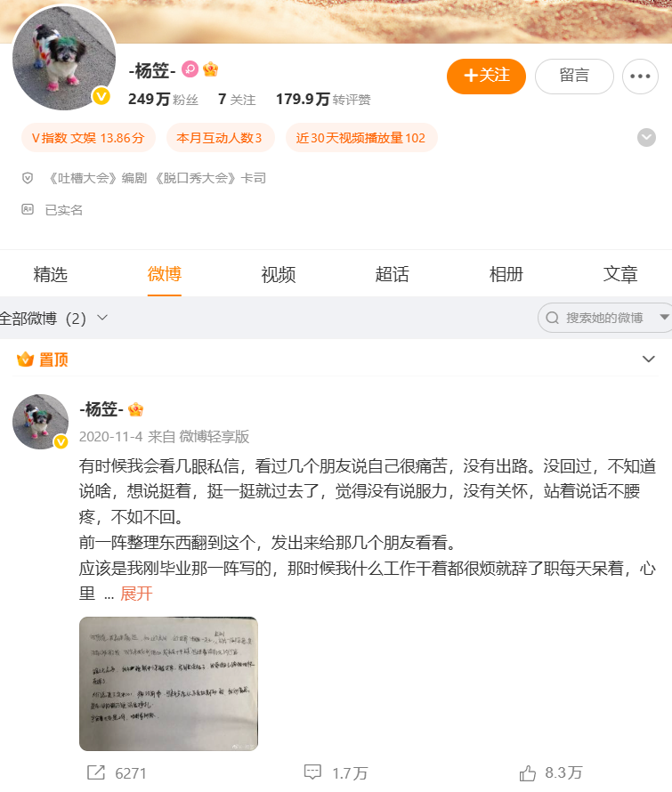672x792 pixels.
Task: Open the search box dropdown arrow
Action: coord(664,317)
